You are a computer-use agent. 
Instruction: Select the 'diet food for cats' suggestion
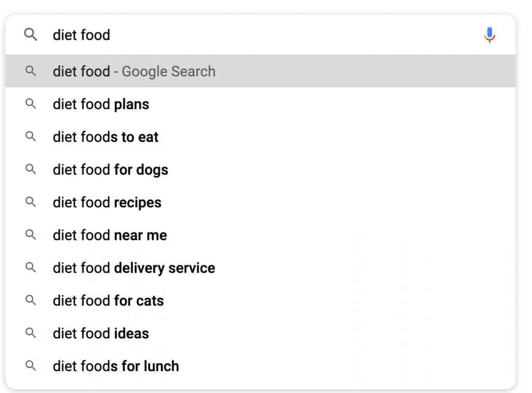[x=108, y=300]
